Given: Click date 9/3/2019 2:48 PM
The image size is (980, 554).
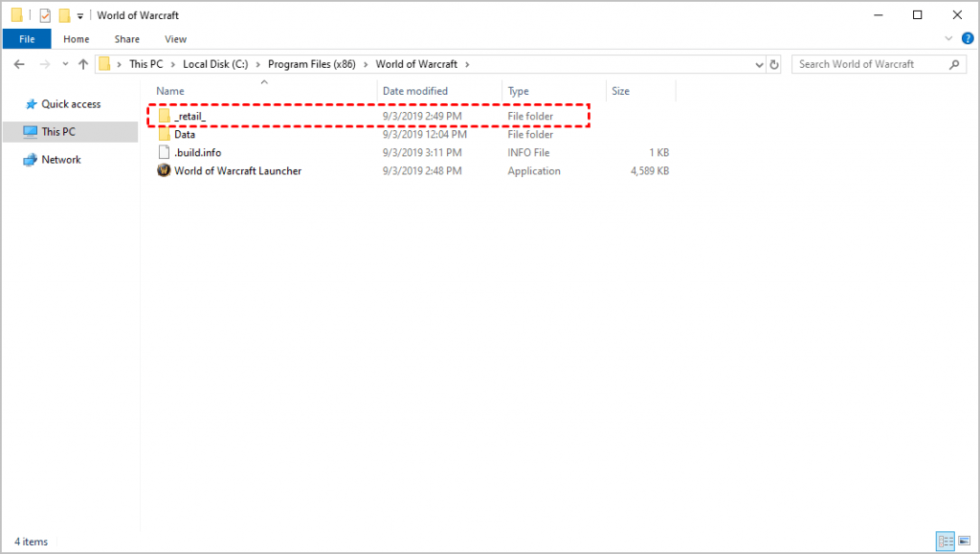Looking at the screenshot, I should [x=422, y=171].
